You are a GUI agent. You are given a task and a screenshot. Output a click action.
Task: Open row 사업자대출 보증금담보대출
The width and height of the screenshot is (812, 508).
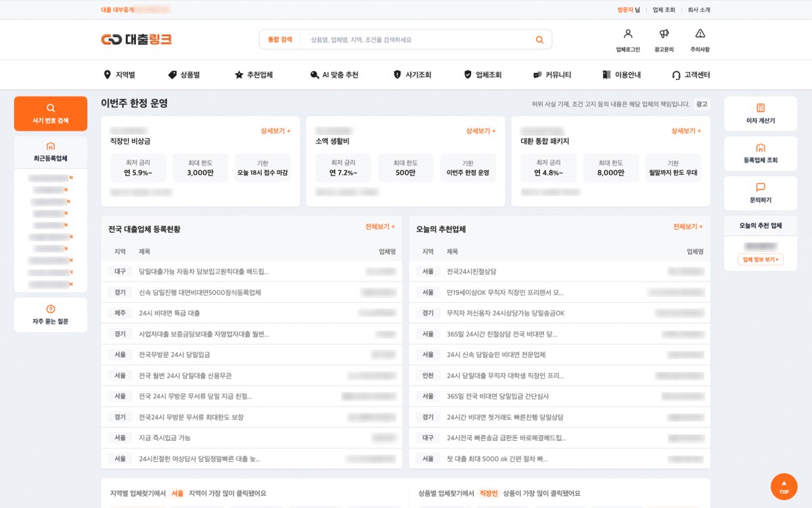coord(252,334)
